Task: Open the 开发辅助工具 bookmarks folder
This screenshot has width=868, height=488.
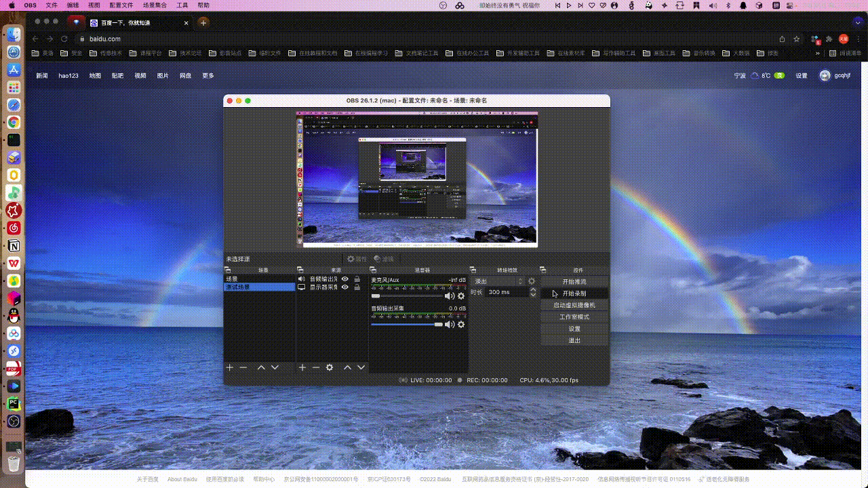Action: [x=519, y=53]
